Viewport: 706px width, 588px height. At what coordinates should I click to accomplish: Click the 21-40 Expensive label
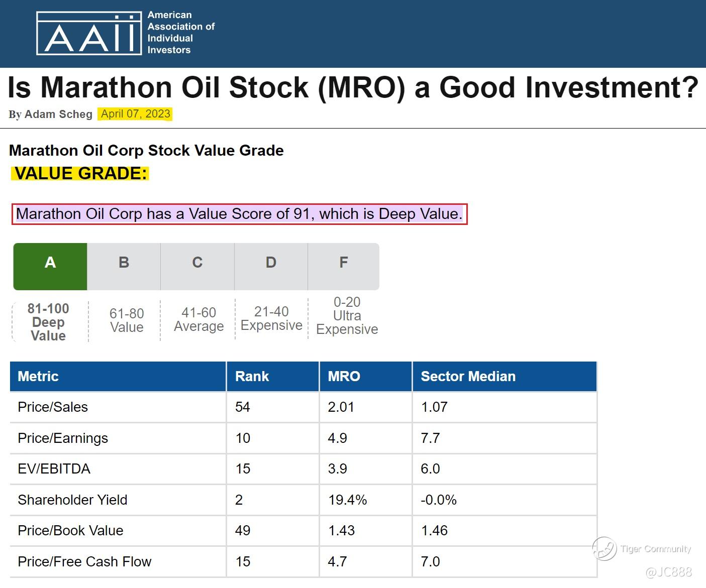click(x=271, y=318)
